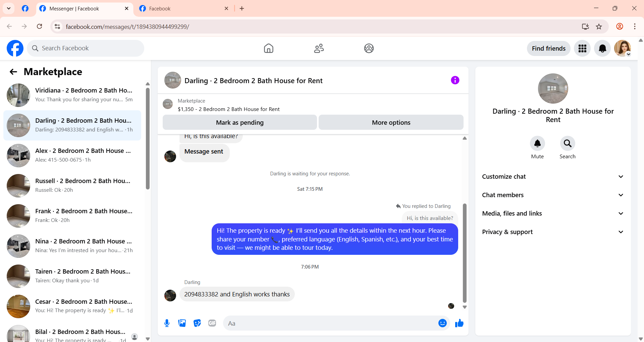Screen dimensions: 644x342
Task: Open Russell conversation
Action: coord(72,186)
